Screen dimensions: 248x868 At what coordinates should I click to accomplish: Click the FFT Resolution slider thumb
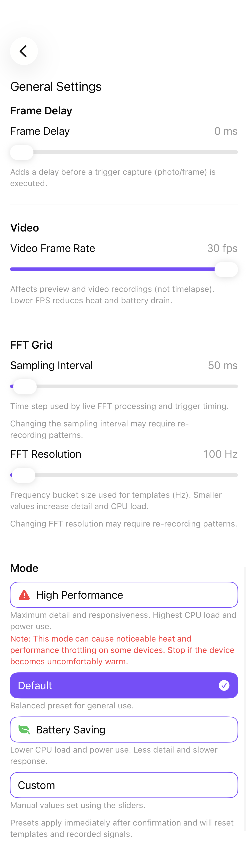(x=23, y=475)
